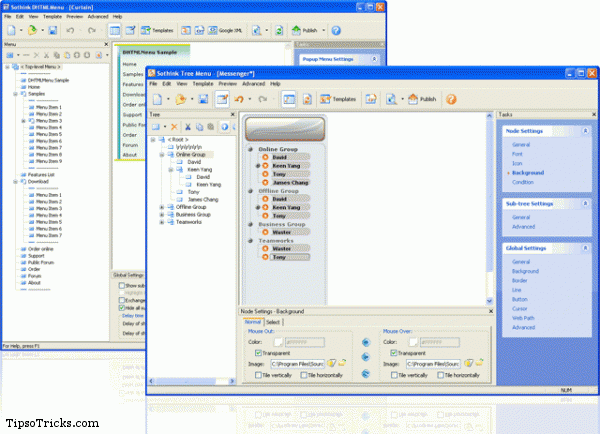The height and width of the screenshot is (434, 600).
Task: Enable Tile horizontally under Mouse Out
Action: (x=304, y=375)
